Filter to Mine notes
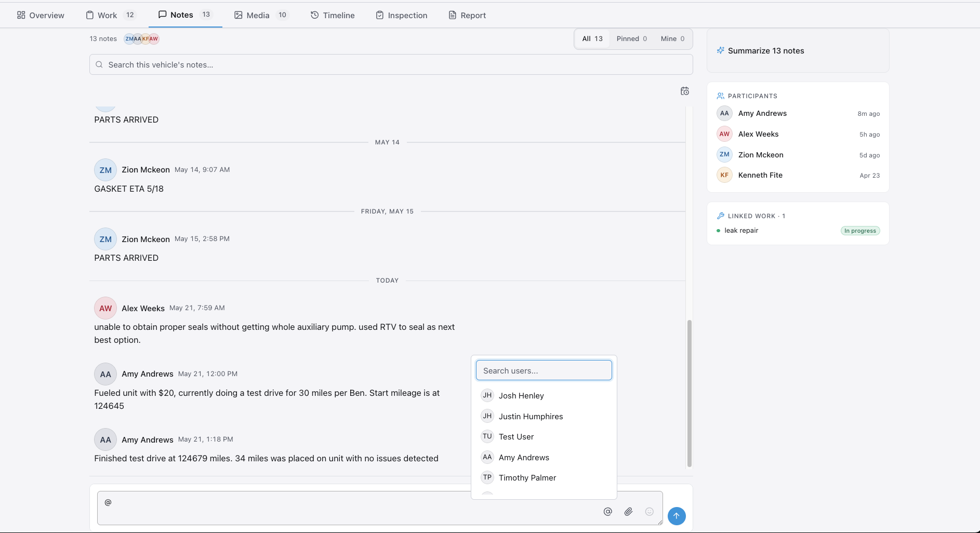 tap(672, 38)
